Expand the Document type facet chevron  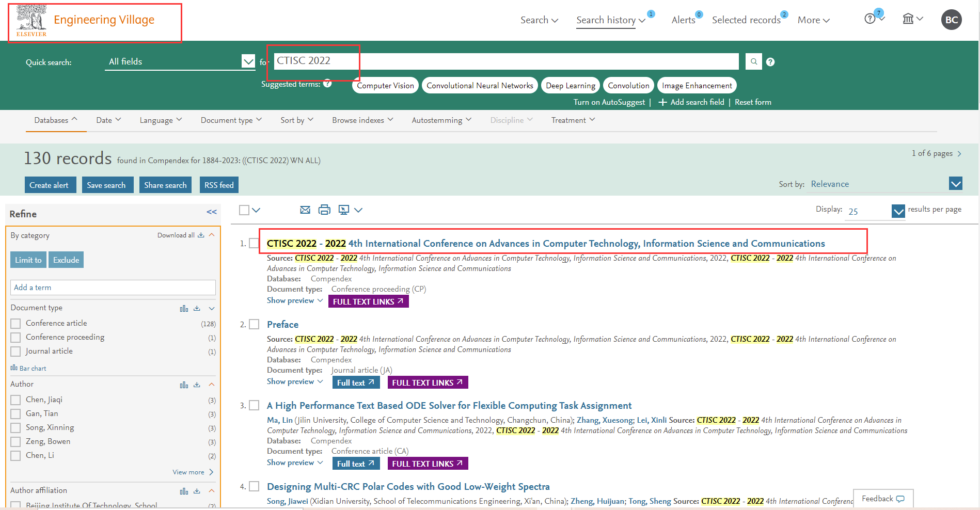tap(212, 309)
